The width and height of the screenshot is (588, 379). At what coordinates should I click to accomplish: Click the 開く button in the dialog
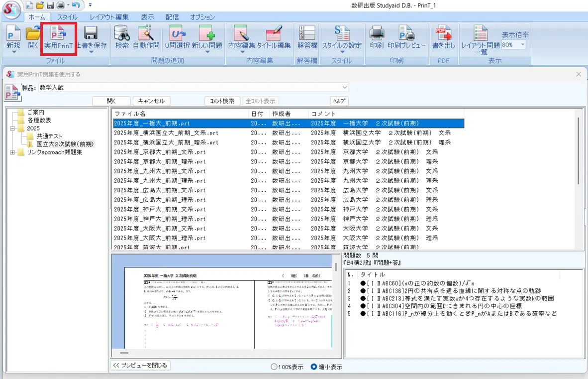point(111,101)
